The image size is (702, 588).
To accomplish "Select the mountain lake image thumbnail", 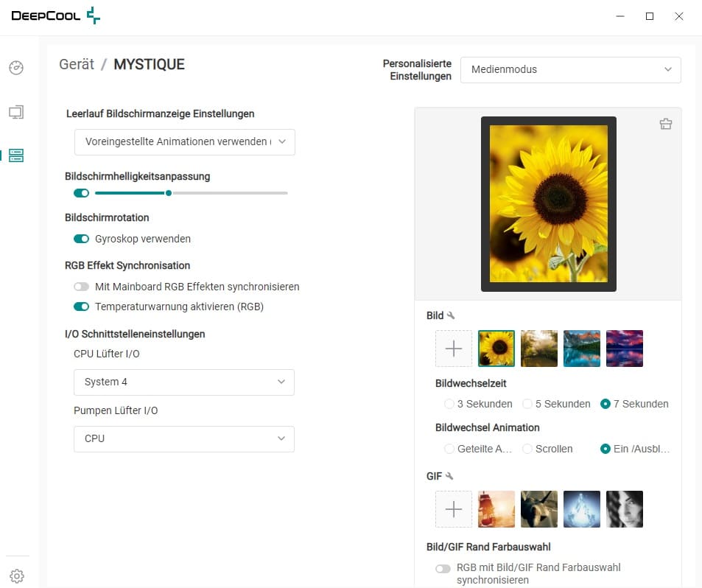I will click(x=582, y=349).
